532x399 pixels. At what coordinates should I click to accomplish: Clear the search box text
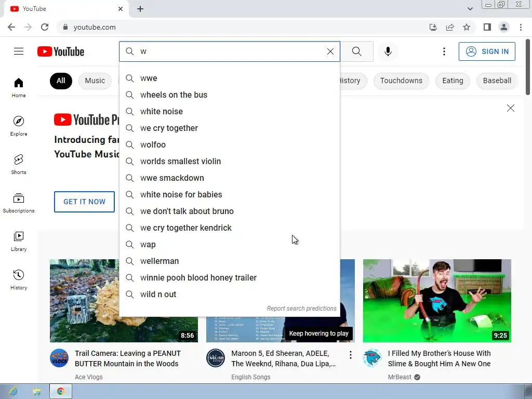click(x=330, y=51)
